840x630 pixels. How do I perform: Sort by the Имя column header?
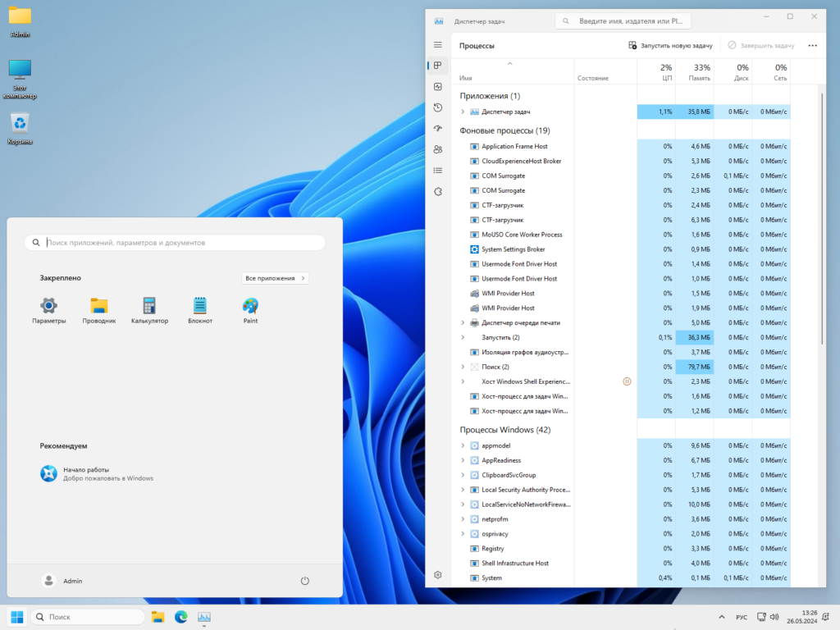513,72
